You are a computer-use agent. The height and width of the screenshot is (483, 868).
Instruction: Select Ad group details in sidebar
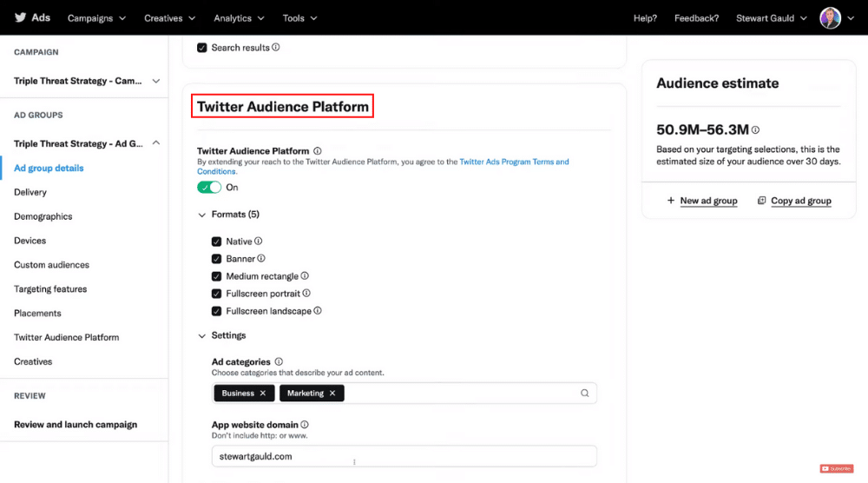49,168
